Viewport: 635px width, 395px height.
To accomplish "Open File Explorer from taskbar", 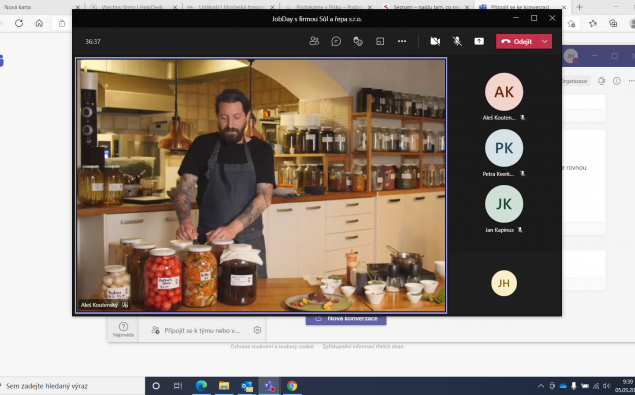I will [x=224, y=386].
